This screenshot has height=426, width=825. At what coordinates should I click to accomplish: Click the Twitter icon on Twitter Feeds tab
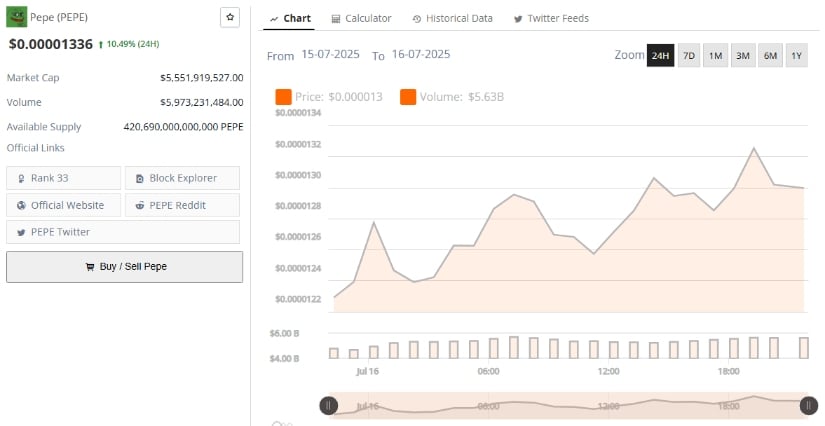(x=518, y=19)
